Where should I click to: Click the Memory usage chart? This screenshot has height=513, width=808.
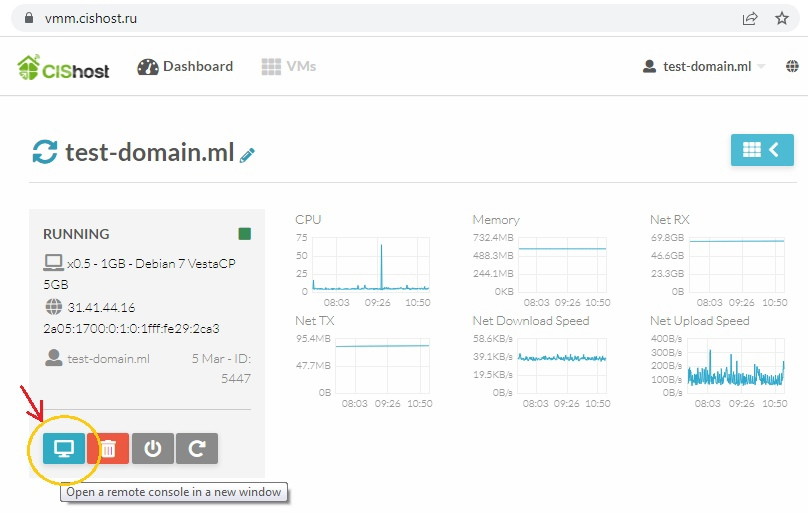[x=562, y=264]
